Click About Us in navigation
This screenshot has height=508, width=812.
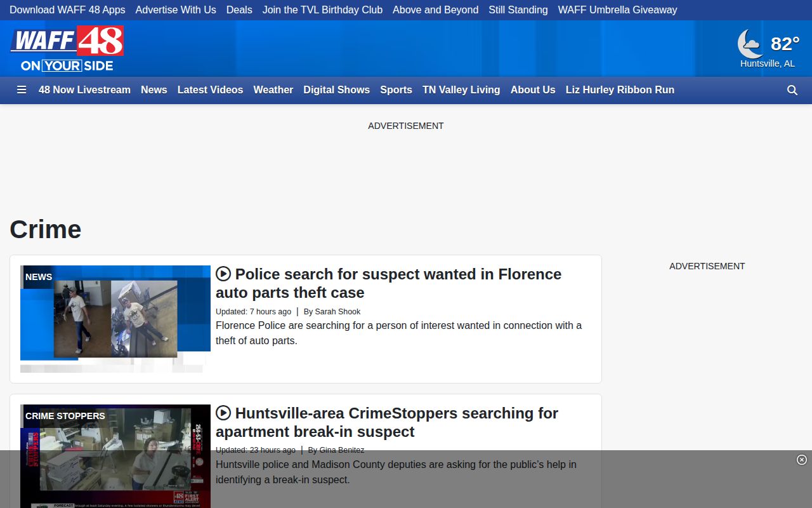(x=533, y=90)
